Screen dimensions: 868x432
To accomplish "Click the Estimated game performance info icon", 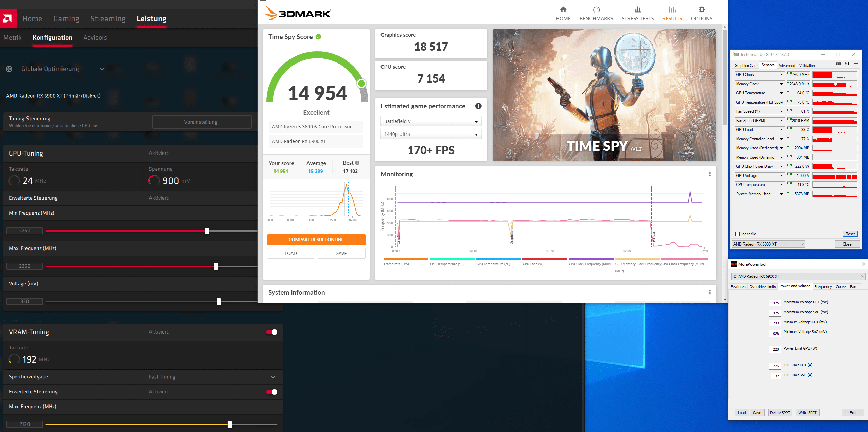I will [x=478, y=106].
